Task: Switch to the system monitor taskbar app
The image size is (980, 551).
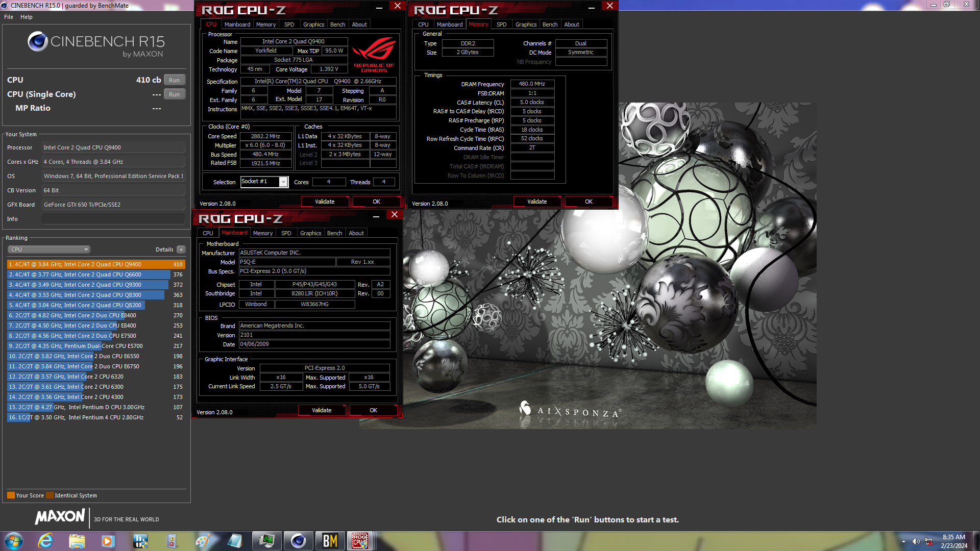Action: [x=266, y=541]
